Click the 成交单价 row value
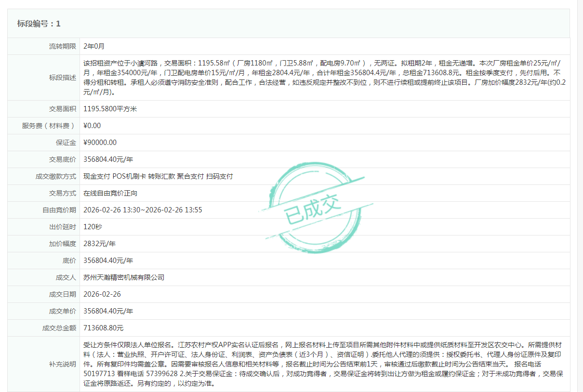Viewport: 583px width, 392px height. (108, 311)
